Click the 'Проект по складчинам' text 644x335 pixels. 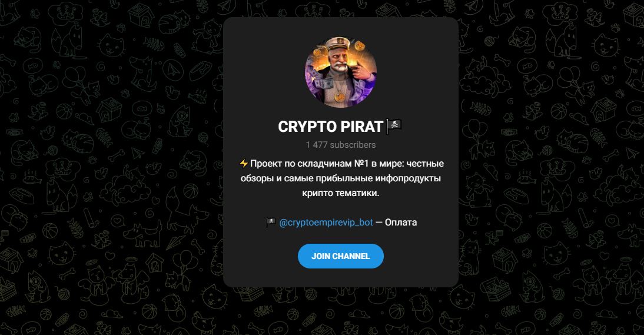[x=301, y=164]
